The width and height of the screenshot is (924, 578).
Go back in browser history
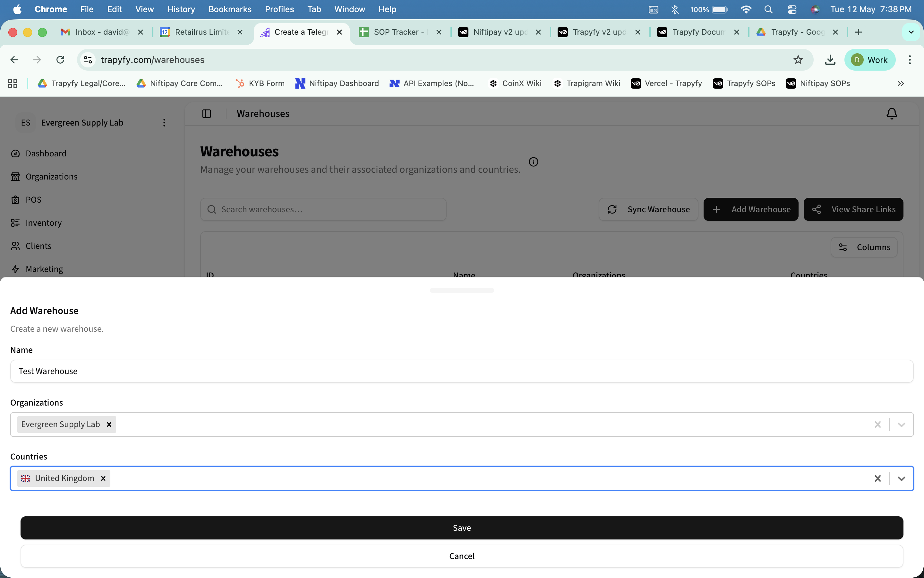[14, 60]
